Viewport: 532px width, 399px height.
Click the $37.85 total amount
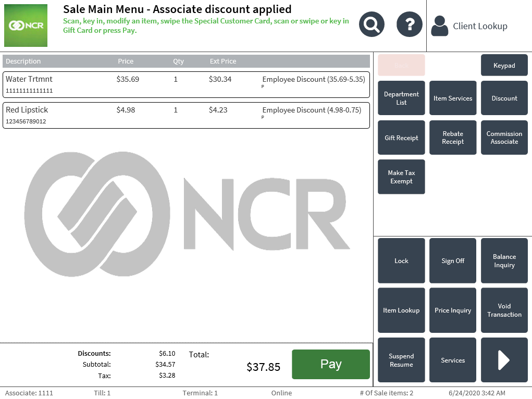click(263, 367)
